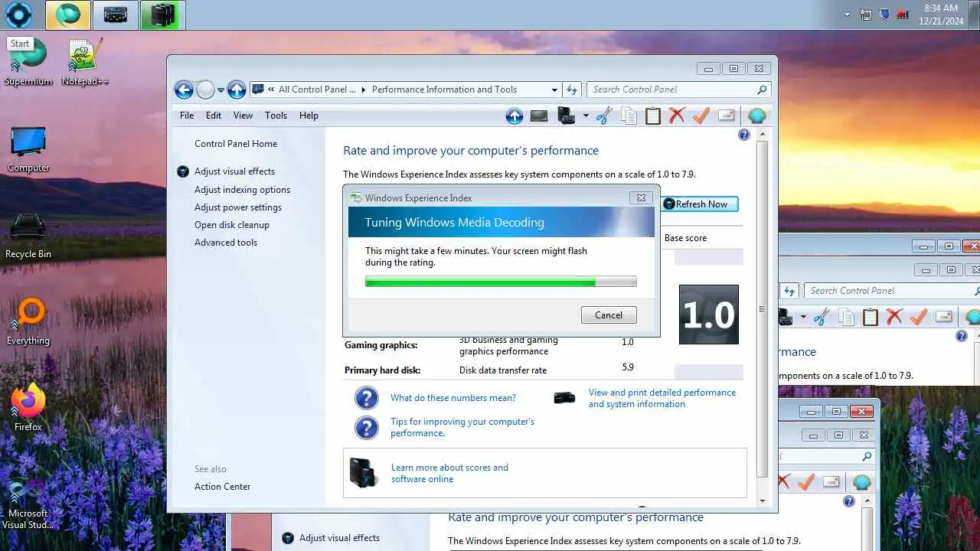
Task: Click question icon next to Tips for improving
Action: click(367, 427)
